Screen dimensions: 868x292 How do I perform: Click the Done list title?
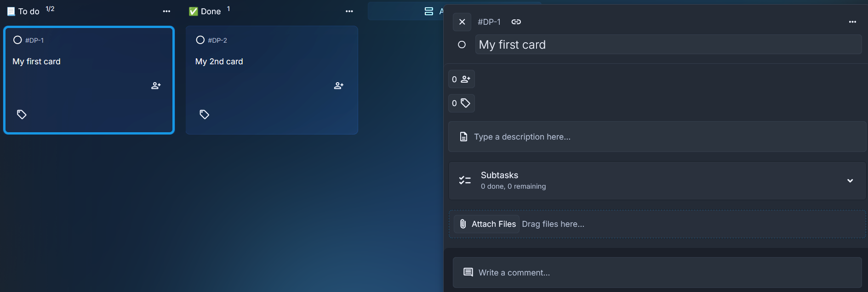tap(211, 11)
